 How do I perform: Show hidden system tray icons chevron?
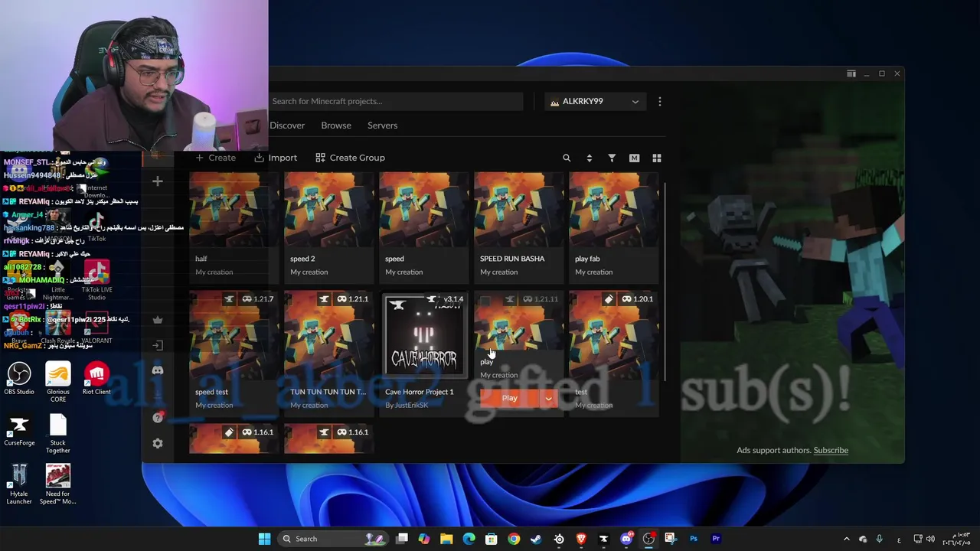click(x=846, y=539)
